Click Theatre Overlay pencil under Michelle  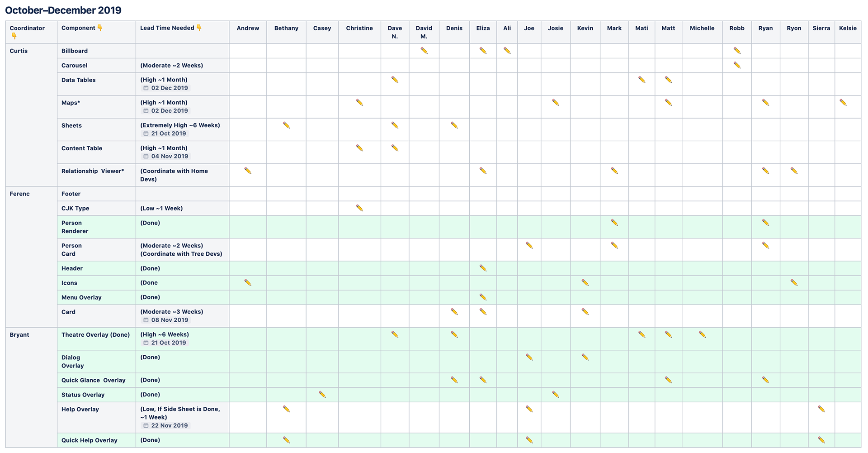pyautogui.click(x=702, y=334)
